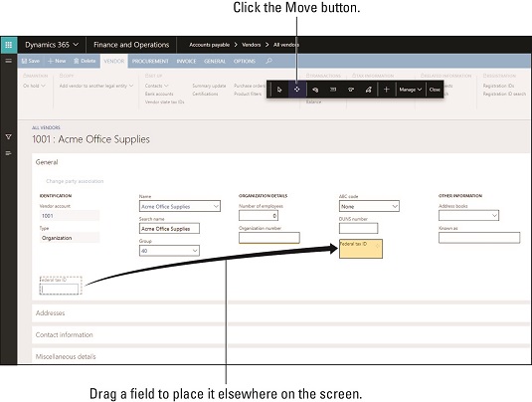532x402 pixels.
Task: Open the Dynamics 365 dropdown
Action: 52,45
